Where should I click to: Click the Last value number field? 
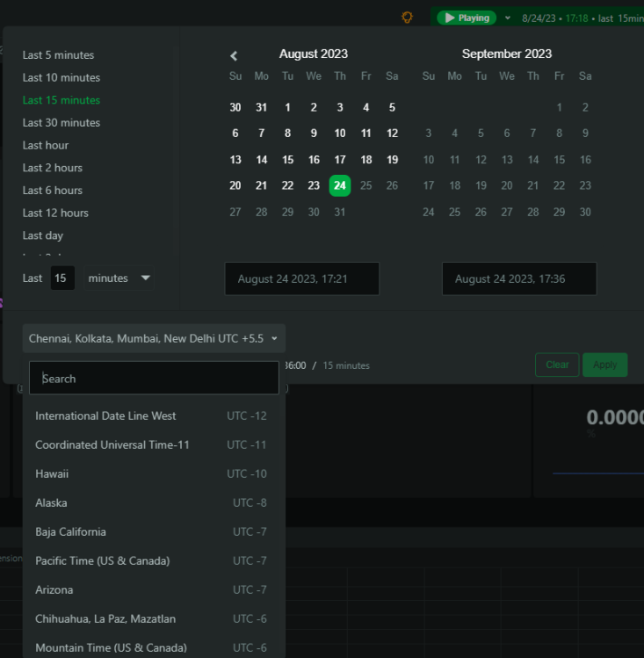61,278
